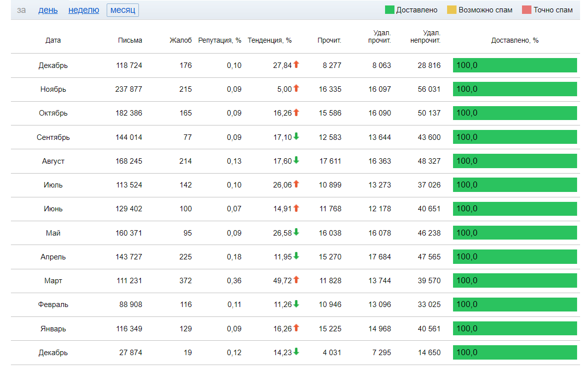588x371 pixels.
Task: Select the месяц period button
Action: [x=123, y=10]
